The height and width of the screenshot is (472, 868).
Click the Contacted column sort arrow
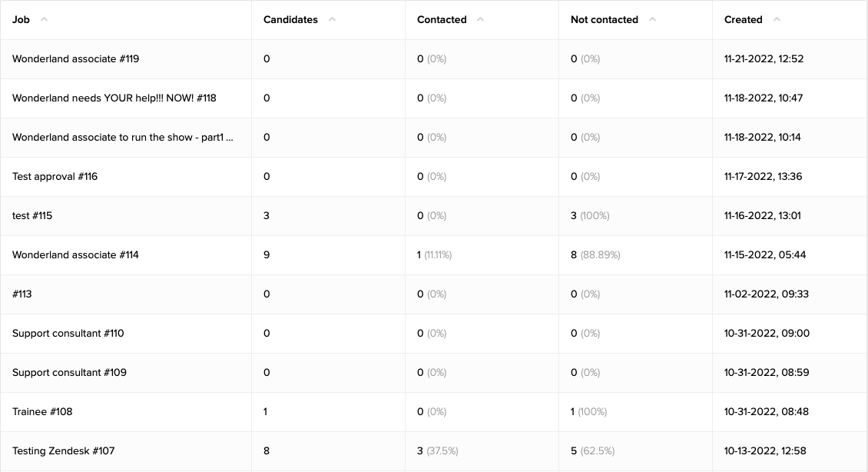[x=480, y=20]
